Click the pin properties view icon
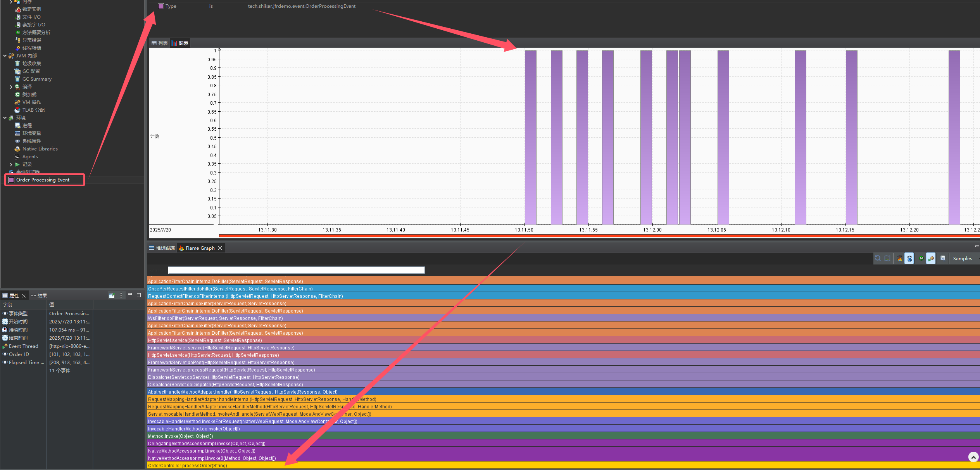The image size is (980, 470). pyautogui.click(x=112, y=295)
